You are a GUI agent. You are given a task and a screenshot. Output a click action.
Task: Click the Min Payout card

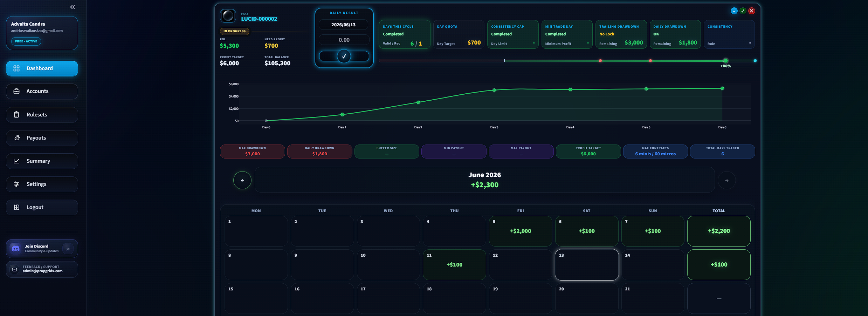pyautogui.click(x=454, y=152)
